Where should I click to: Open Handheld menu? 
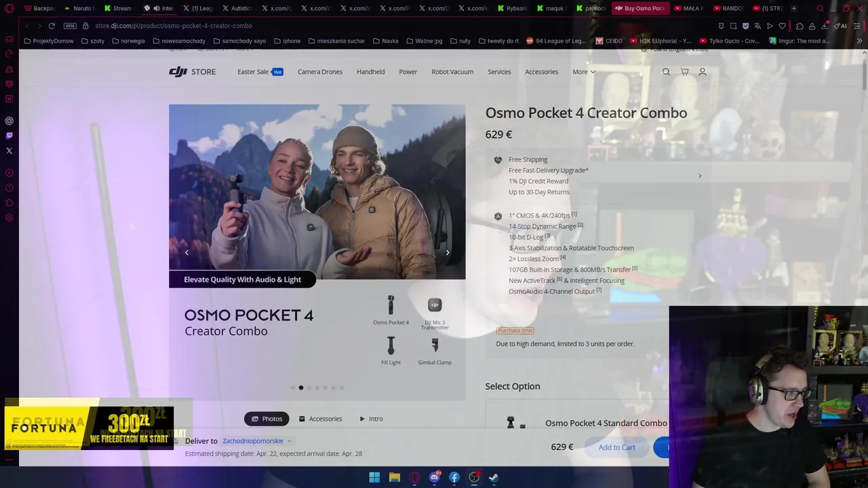[371, 72]
